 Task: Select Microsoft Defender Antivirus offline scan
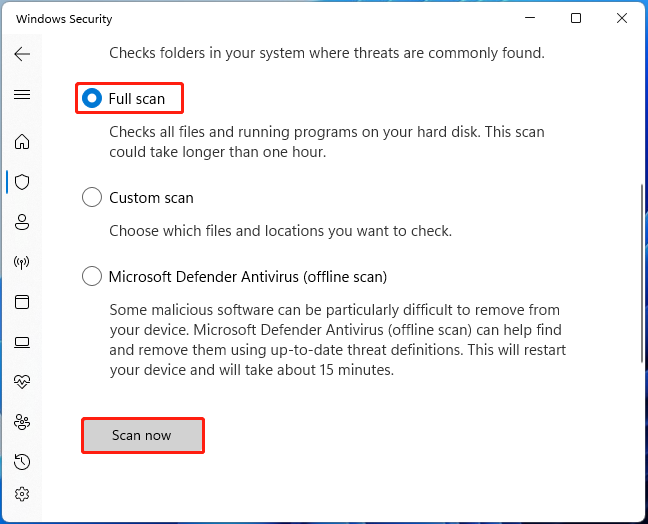(92, 276)
